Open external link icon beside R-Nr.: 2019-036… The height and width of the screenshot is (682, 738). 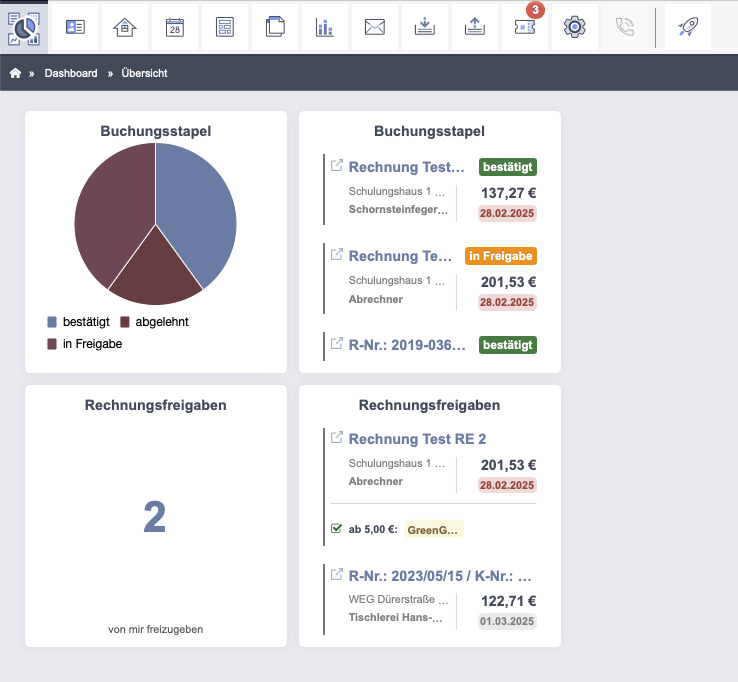pos(337,343)
